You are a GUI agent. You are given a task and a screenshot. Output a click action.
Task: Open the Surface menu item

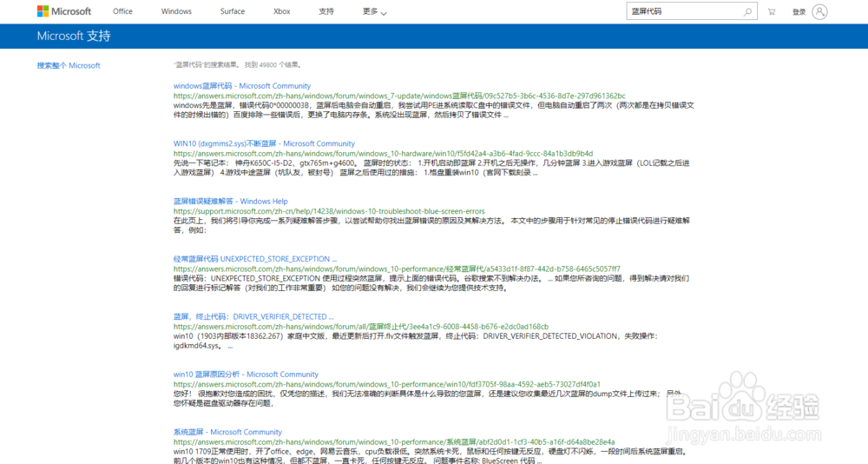pyautogui.click(x=233, y=11)
